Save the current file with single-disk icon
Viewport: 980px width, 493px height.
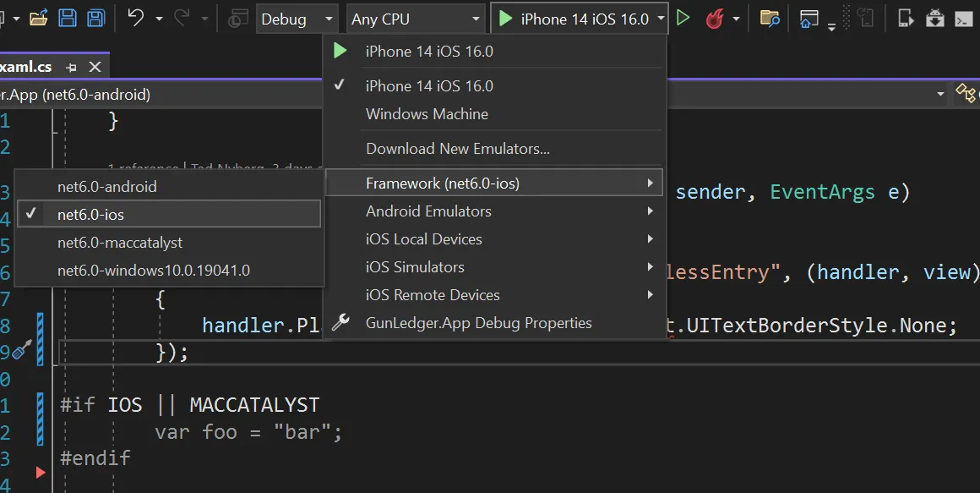(68, 18)
